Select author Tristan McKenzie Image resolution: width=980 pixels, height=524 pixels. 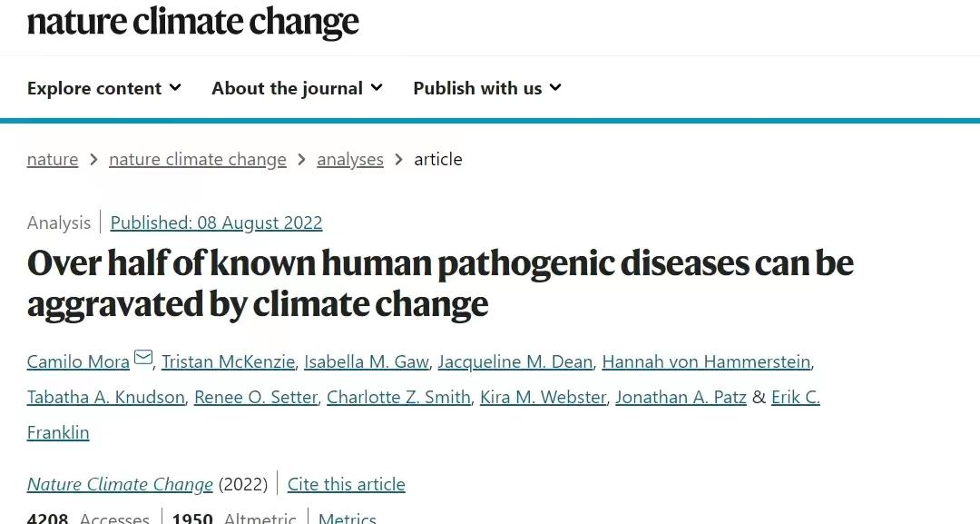pyautogui.click(x=228, y=361)
